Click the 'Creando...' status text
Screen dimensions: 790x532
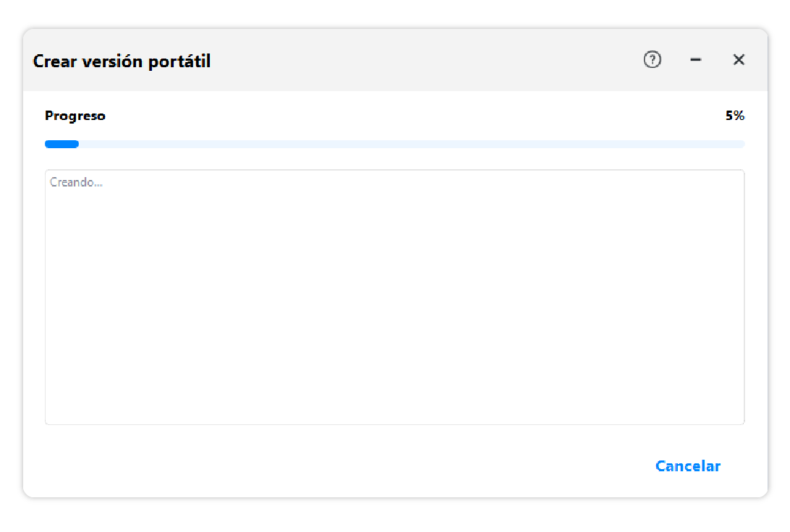coord(76,183)
